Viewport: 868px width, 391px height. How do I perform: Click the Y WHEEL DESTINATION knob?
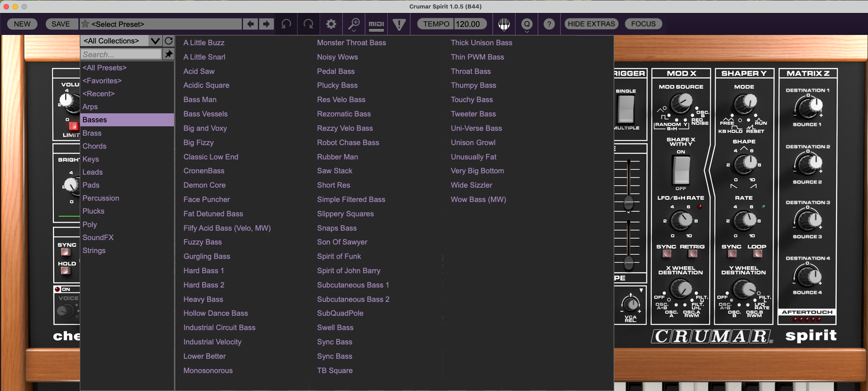(x=744, y=289)
